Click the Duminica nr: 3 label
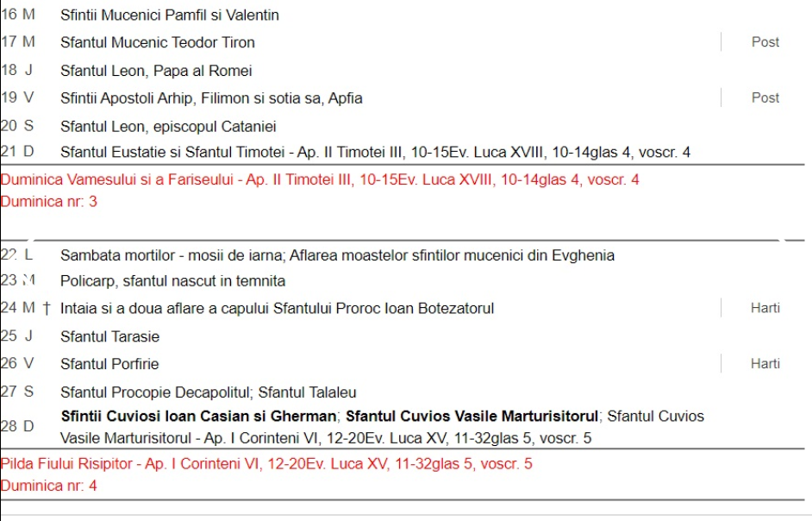This screenshot has width=812, height=521. 49,201
